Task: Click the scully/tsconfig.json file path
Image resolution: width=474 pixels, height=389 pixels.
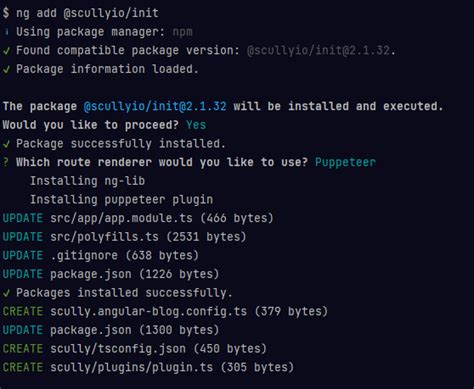Action: coord(118,349)
